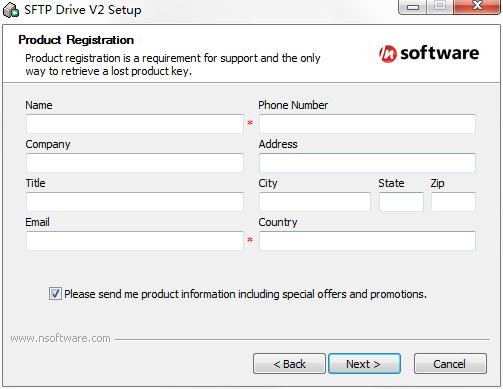Click the City input field

tap(315, 202)
